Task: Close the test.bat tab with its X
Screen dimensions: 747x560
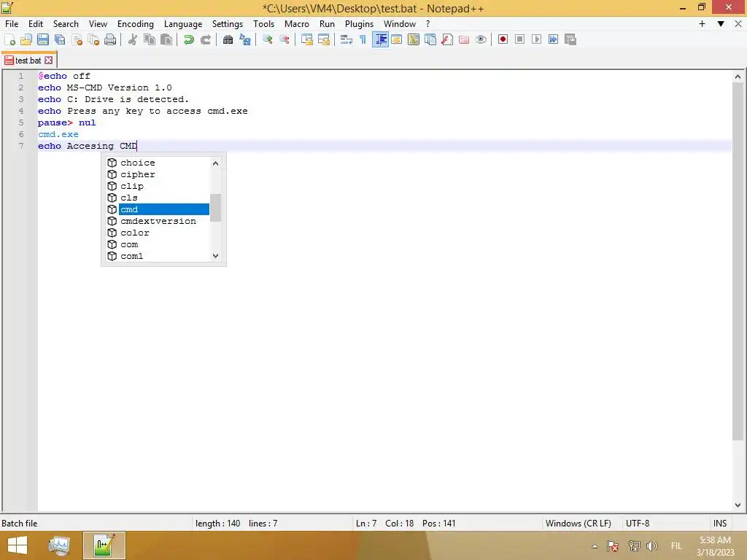Action: click(49, 61)
